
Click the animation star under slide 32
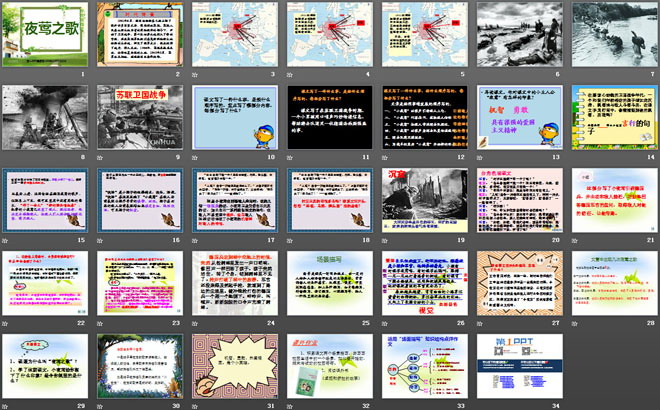(x=290, y=407)
